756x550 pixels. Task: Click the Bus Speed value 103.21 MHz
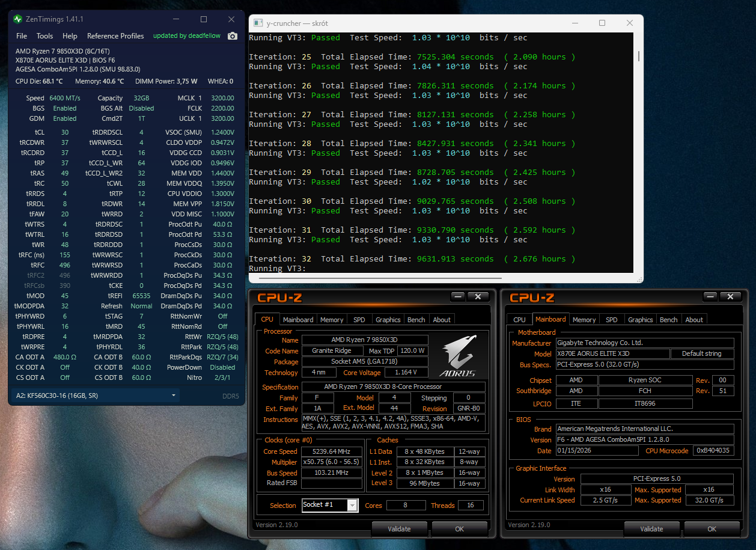click(x=331, y=472)
